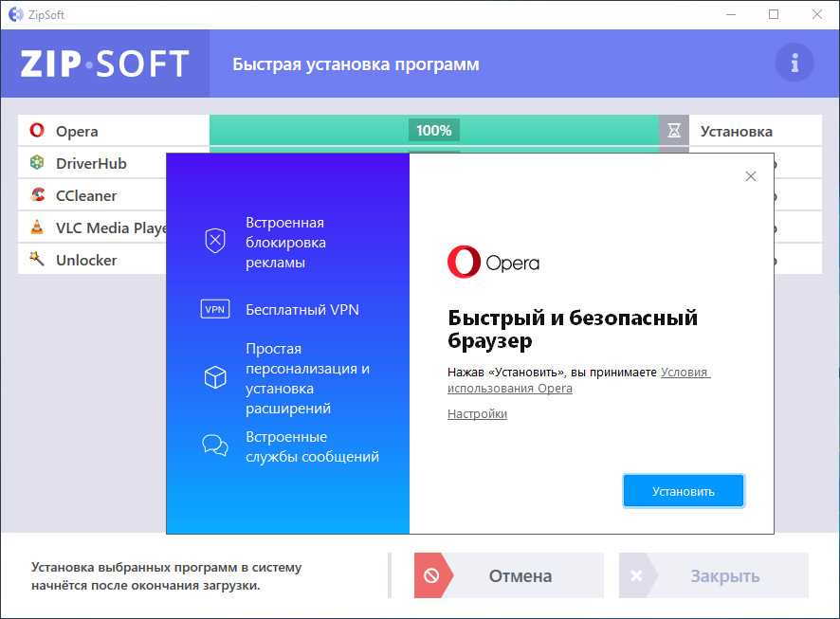Click the chat bubbles messaging icon
This screenshot has width=840, height=619.
(215, 446)
